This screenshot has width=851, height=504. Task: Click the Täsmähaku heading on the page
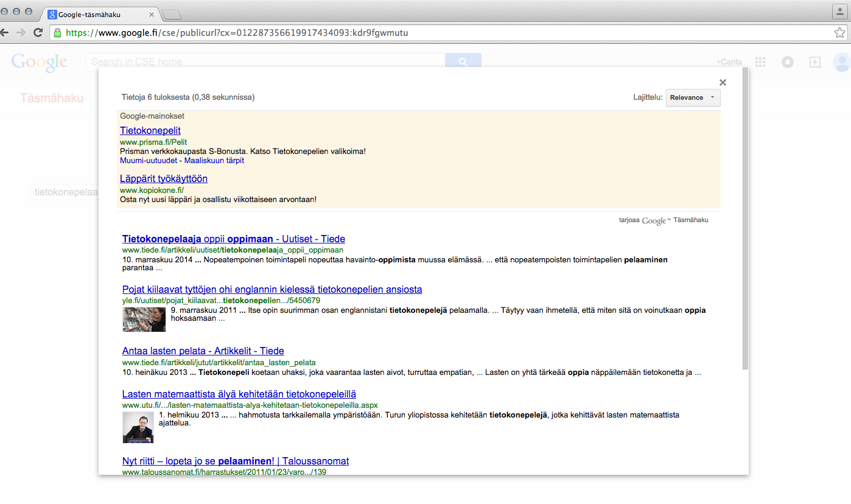coord(52,98)
